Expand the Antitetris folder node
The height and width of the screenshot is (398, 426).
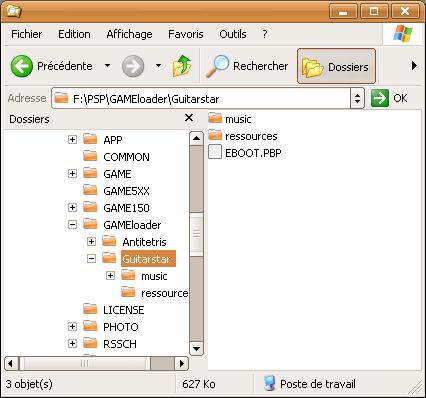tap(91, 241)
